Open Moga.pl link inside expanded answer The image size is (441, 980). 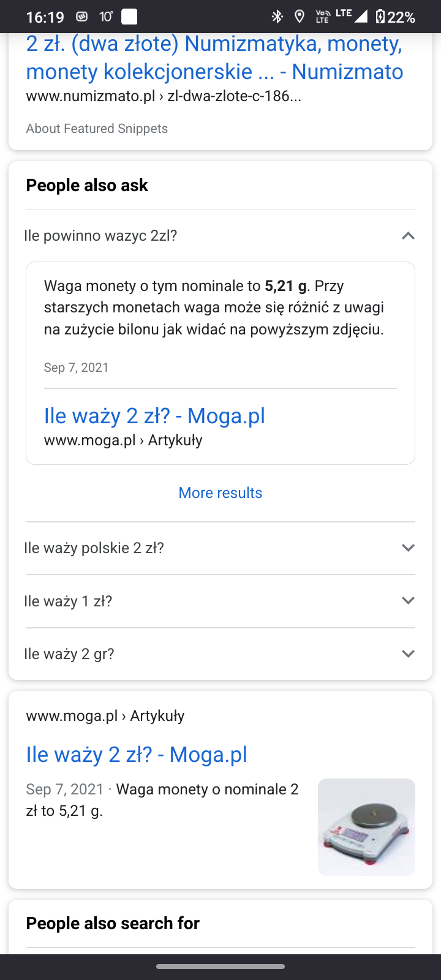(x=154, y=416)
